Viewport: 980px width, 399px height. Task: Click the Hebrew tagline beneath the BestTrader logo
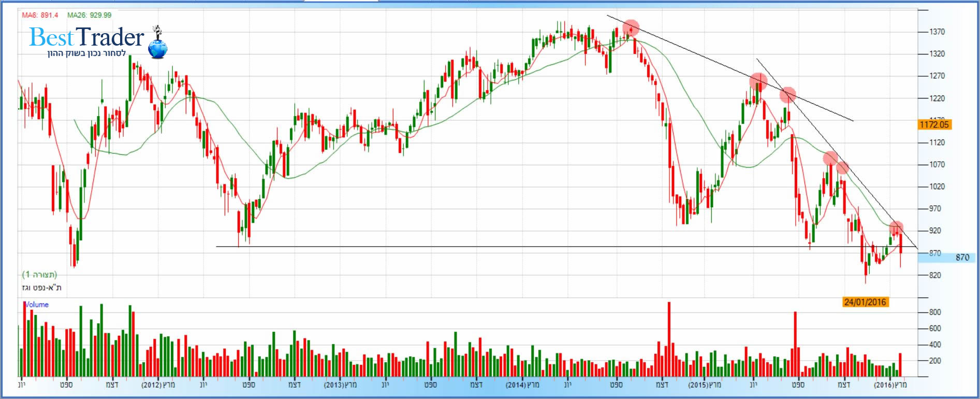[x=86, y=54]
